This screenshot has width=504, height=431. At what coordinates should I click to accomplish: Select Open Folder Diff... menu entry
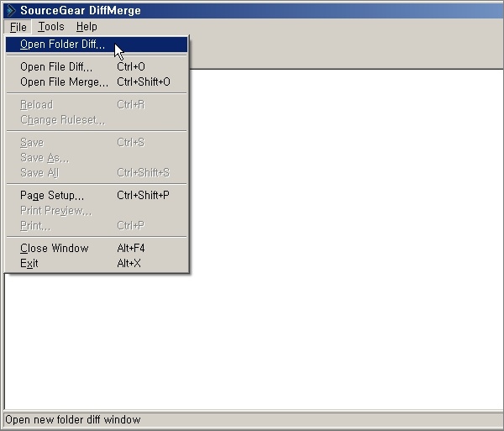pos(97,45)
